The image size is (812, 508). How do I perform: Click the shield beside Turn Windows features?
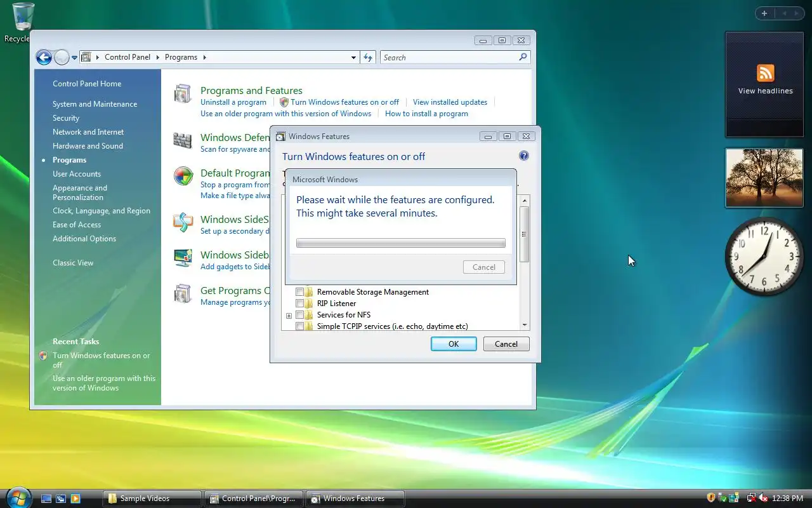click(x=284, y=102)
